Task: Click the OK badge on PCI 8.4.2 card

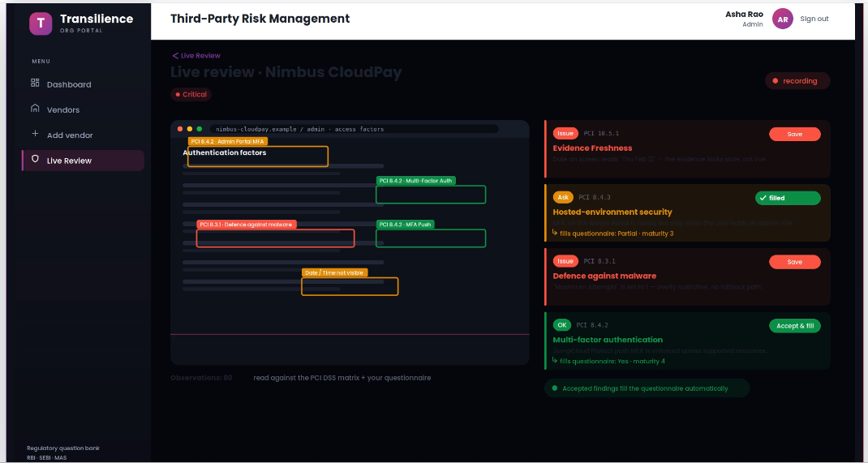Action: click(562, 325)
